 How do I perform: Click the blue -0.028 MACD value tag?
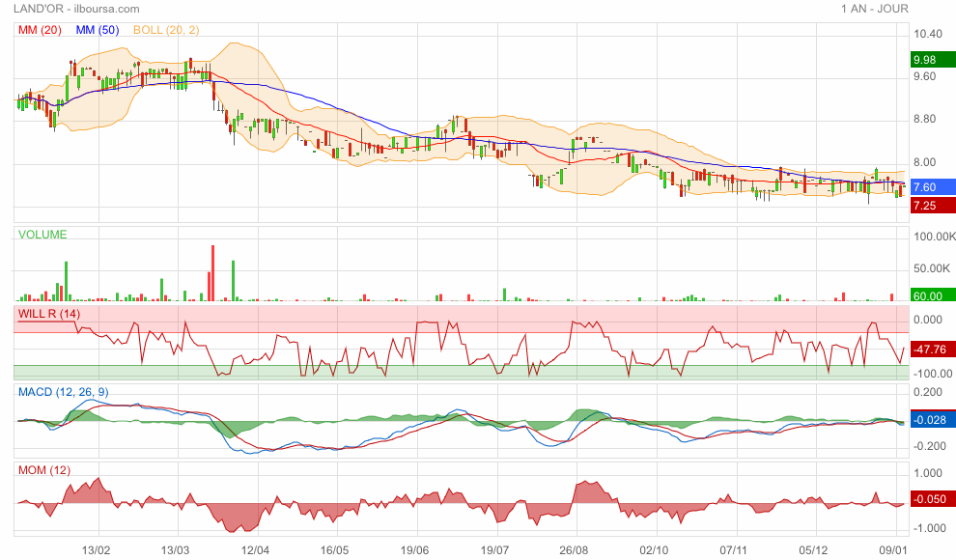933,420
